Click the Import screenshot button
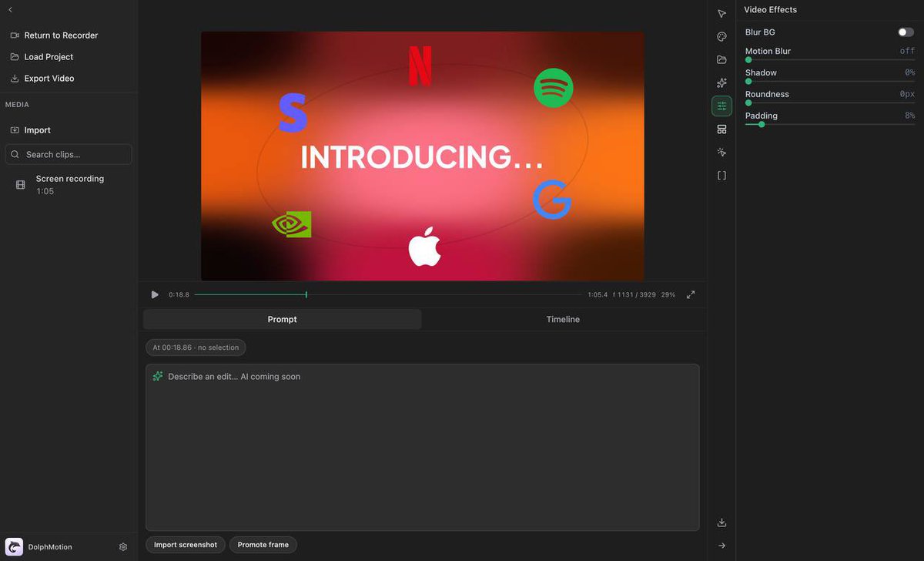 coord(186,545)
